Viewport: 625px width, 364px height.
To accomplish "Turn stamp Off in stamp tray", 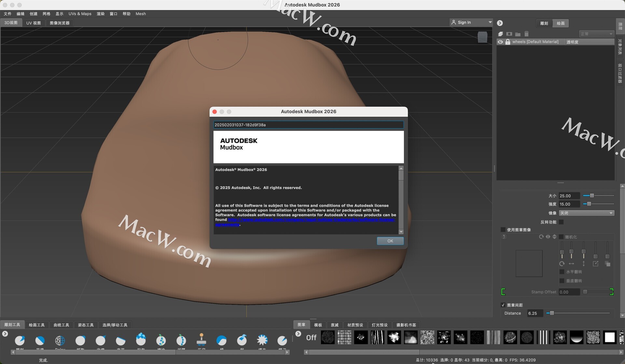I will pos(311,338).
